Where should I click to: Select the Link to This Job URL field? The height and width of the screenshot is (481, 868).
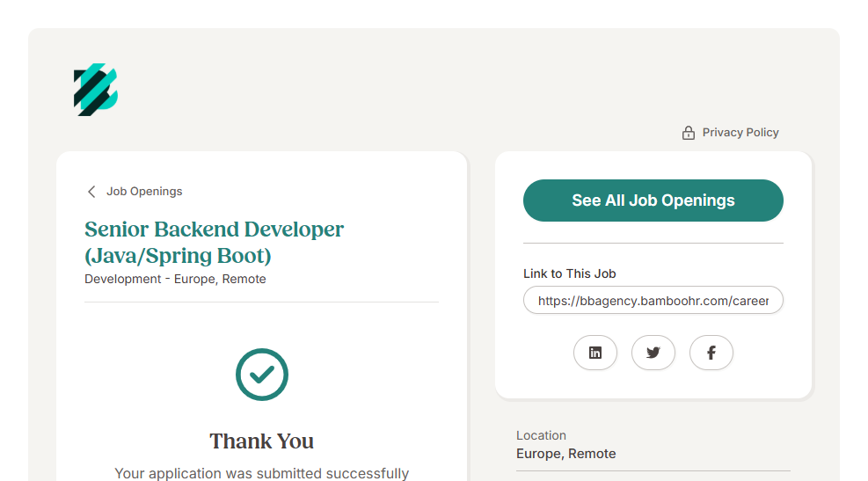(x=653, y=301)
